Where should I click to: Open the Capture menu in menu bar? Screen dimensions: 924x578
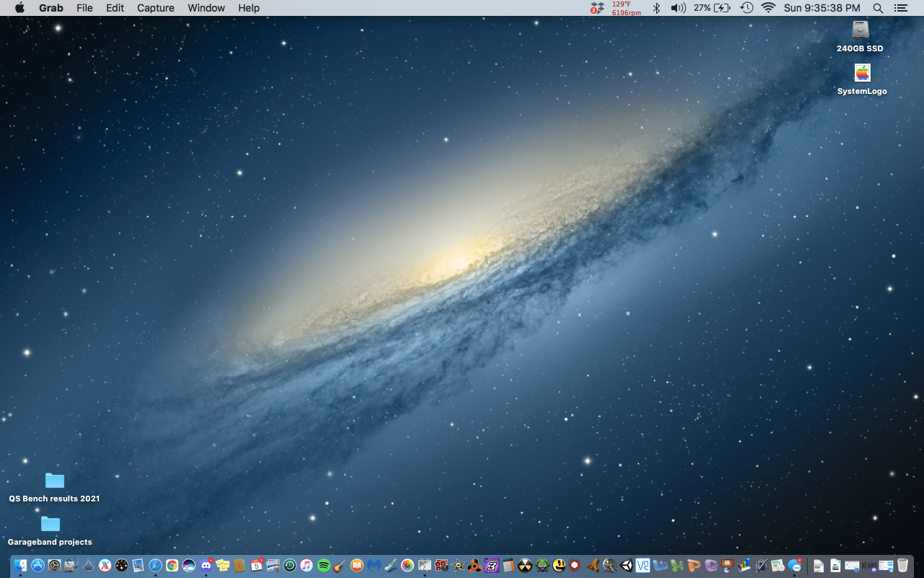[x=155, y=8]
